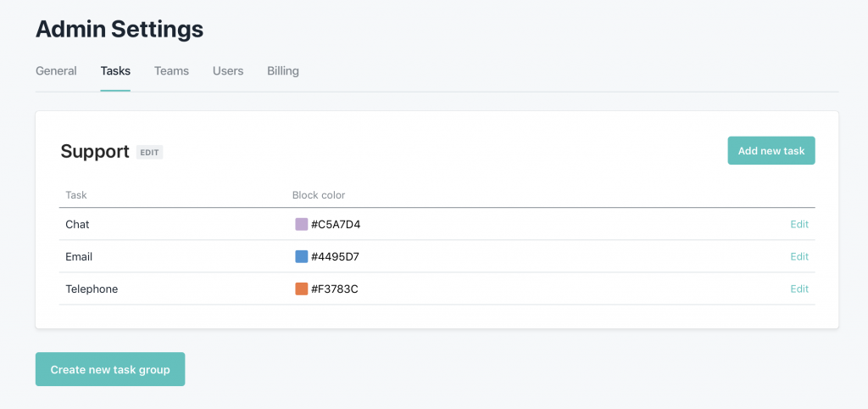Edit the Chat task
This screenshot has width=868, height=409.
[x=799, y=225]
